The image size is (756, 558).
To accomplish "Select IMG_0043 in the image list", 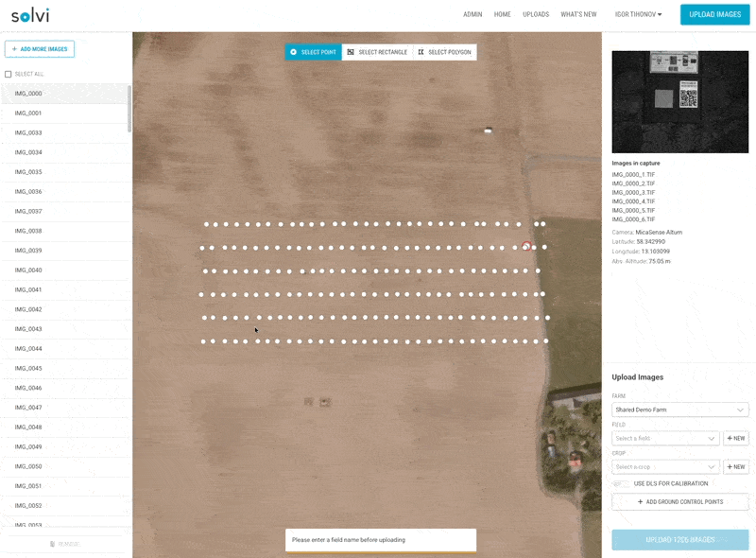I will 65,329.
